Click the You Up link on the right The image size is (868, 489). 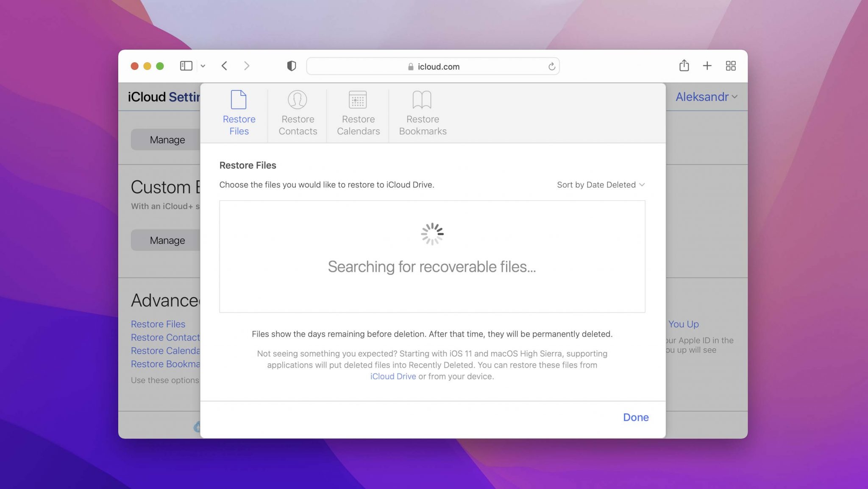coord(683,324)
